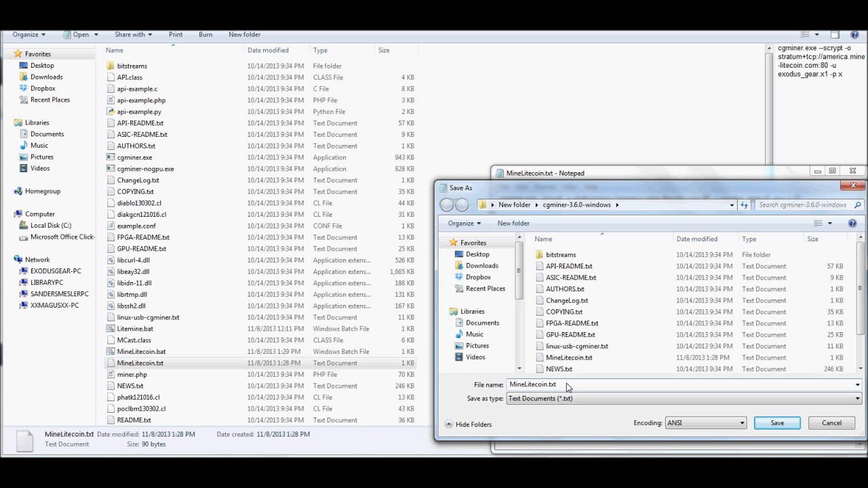Open the Organize dropdown in Save As dialog
Screen dimensions: 868x488
tap(464, 223)
